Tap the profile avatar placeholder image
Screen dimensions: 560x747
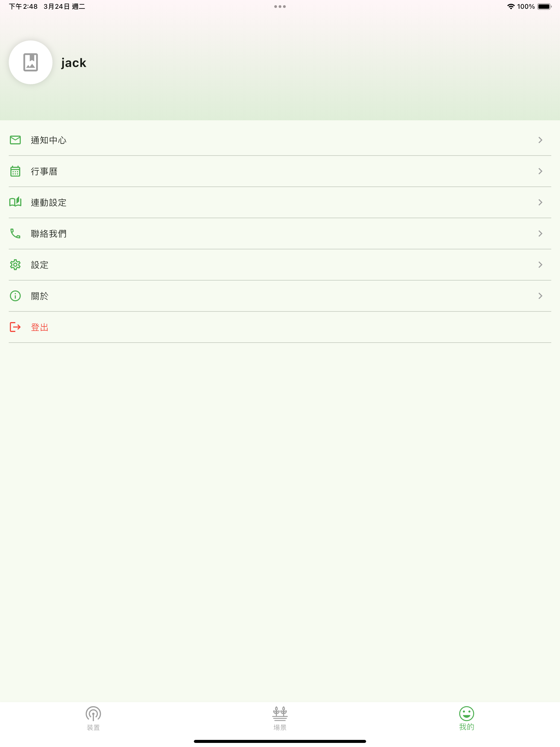[31, 62]
